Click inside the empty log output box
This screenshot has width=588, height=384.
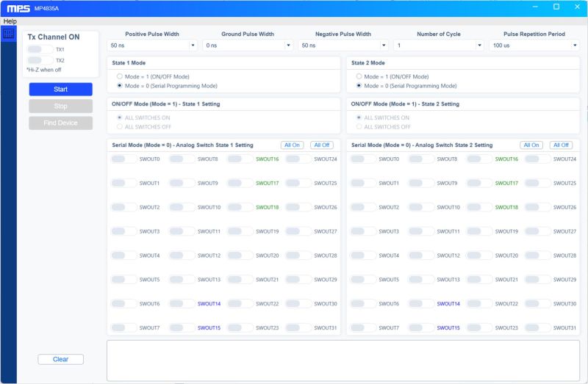point(343,361)
